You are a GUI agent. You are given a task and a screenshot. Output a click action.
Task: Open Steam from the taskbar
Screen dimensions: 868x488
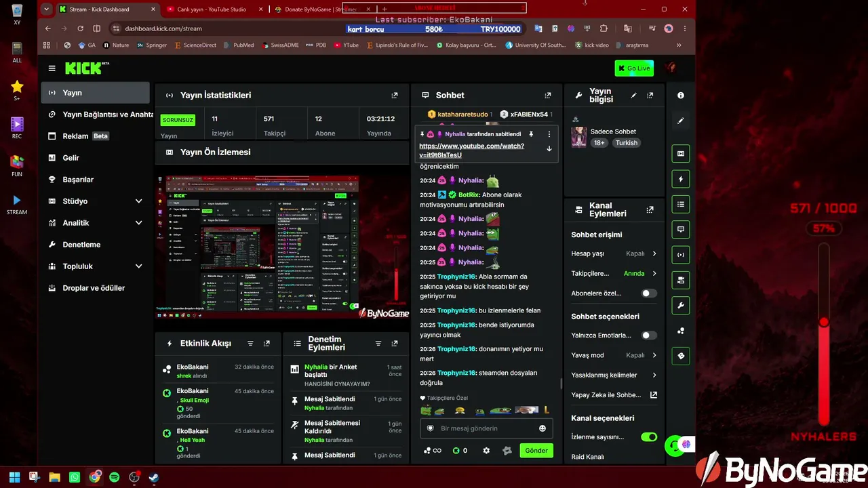pos(154,477)
